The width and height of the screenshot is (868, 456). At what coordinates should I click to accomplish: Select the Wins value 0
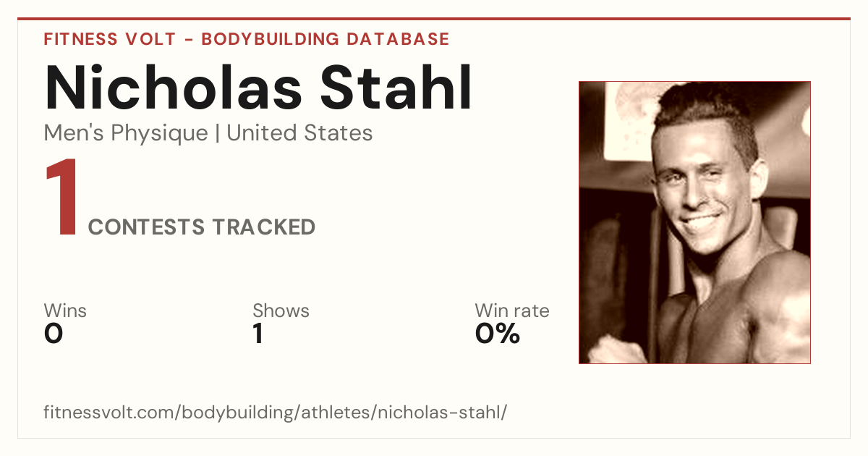tap(54, 334)
